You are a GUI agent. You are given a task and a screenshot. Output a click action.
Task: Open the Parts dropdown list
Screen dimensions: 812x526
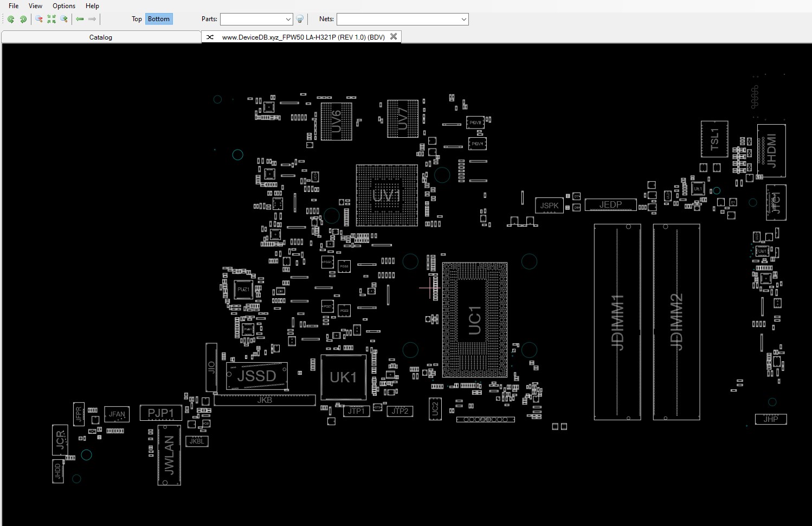(288, 20)
